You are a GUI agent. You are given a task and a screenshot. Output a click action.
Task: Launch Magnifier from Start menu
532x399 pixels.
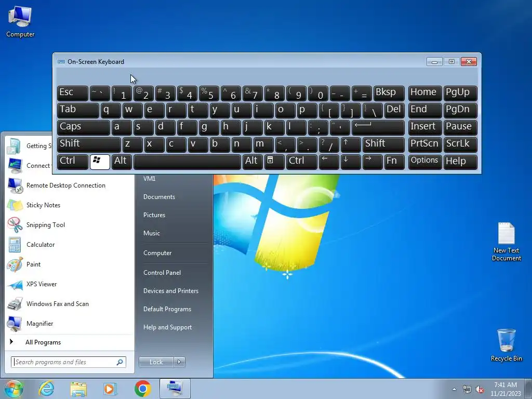(x=70, y=324)
